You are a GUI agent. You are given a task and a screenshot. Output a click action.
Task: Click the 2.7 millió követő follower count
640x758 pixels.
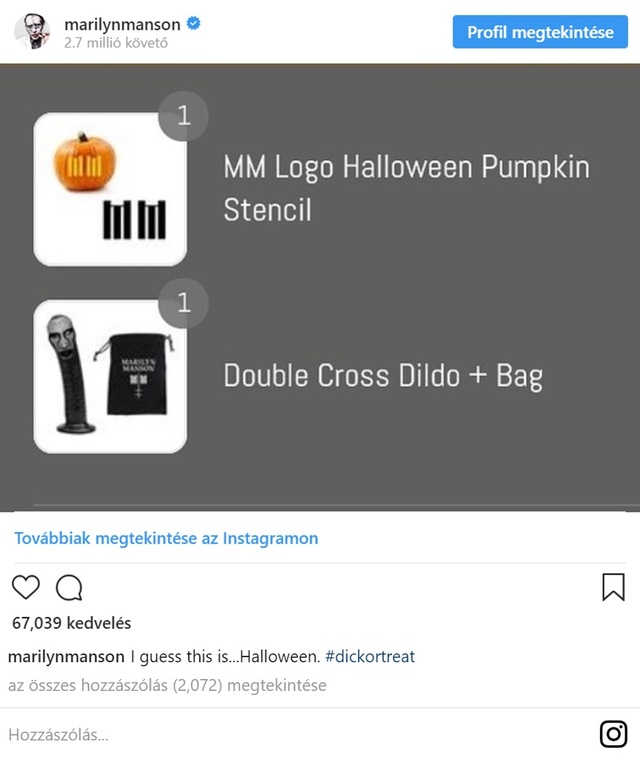[116, 43]
